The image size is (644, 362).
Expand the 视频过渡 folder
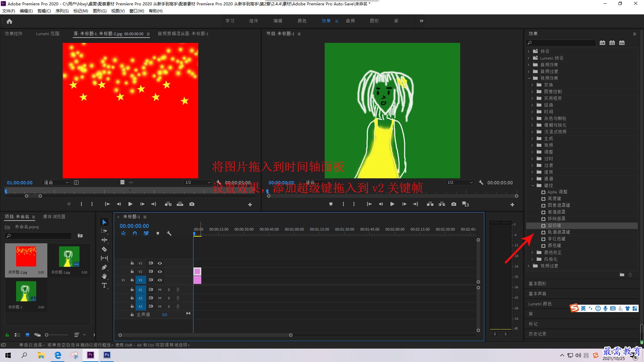coord(529,266)
